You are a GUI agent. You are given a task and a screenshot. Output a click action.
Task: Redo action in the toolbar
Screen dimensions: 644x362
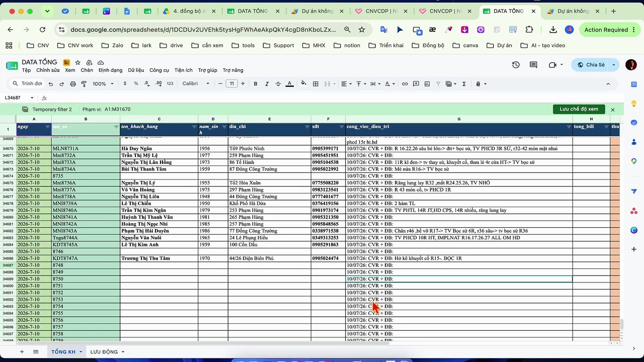61,84
